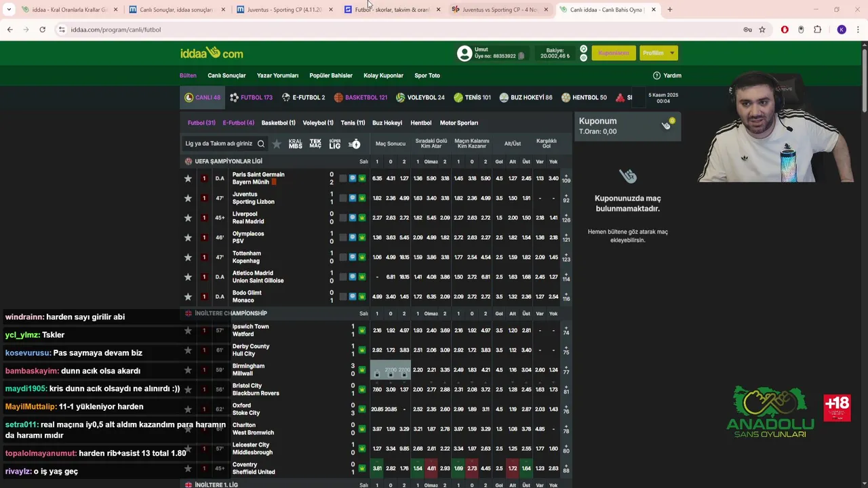Switch to the Tenis (11) live tab
This screenshot has width=868, height=488.
353,123
